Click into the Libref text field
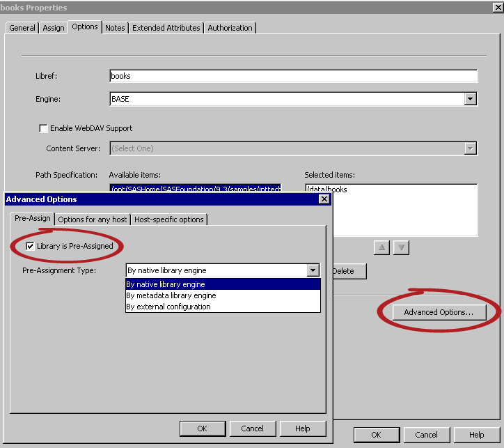 [x=293, y=76]
